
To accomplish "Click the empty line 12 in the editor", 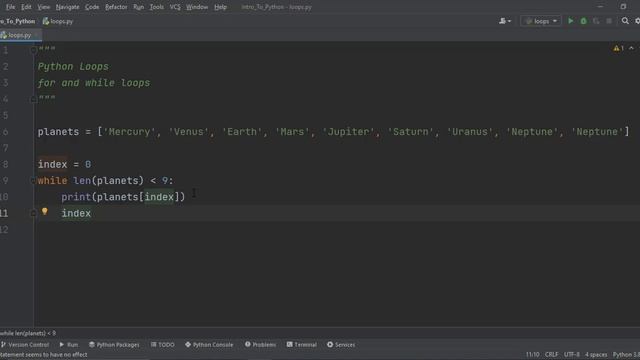I will 337,229.
